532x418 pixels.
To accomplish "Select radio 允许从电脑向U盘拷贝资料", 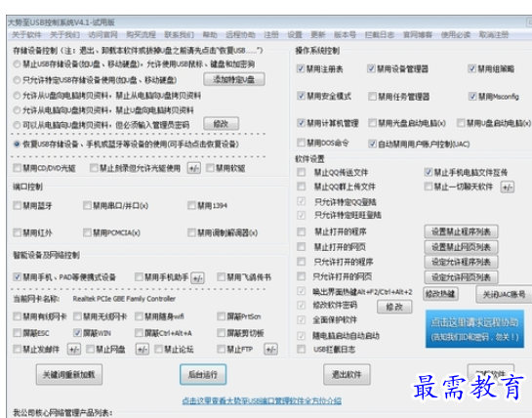I will (x=17, y=110).
